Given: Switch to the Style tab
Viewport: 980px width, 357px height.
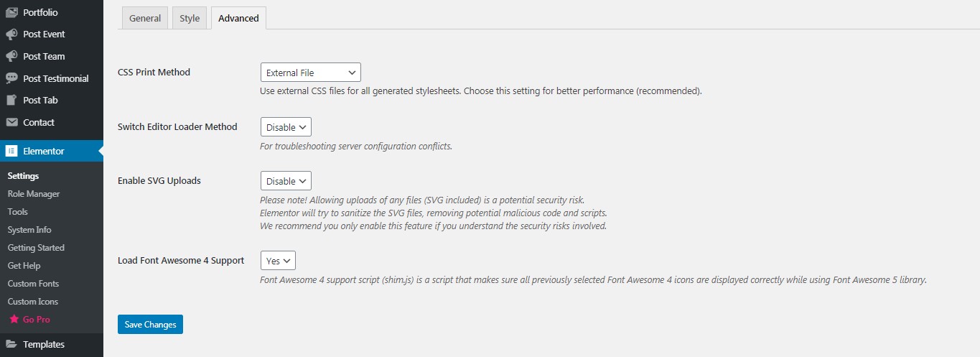Looking at the screenshot, I should [190, 18].
